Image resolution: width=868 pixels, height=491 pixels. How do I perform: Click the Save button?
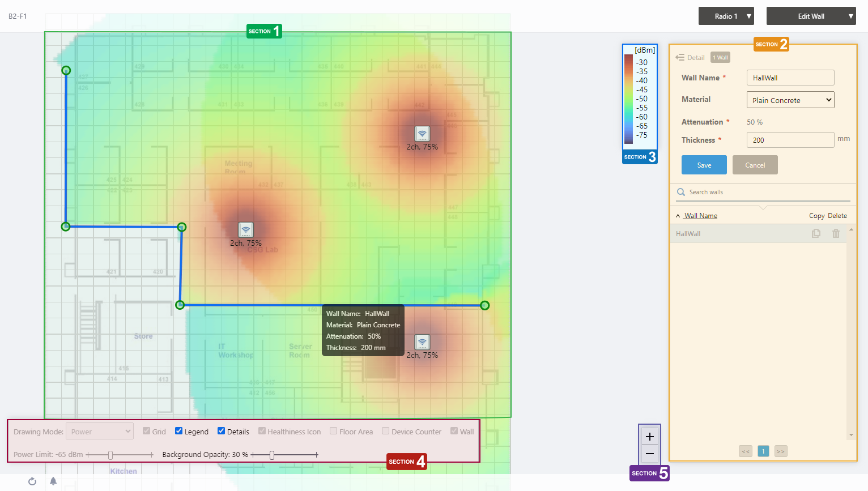point(704,165)
